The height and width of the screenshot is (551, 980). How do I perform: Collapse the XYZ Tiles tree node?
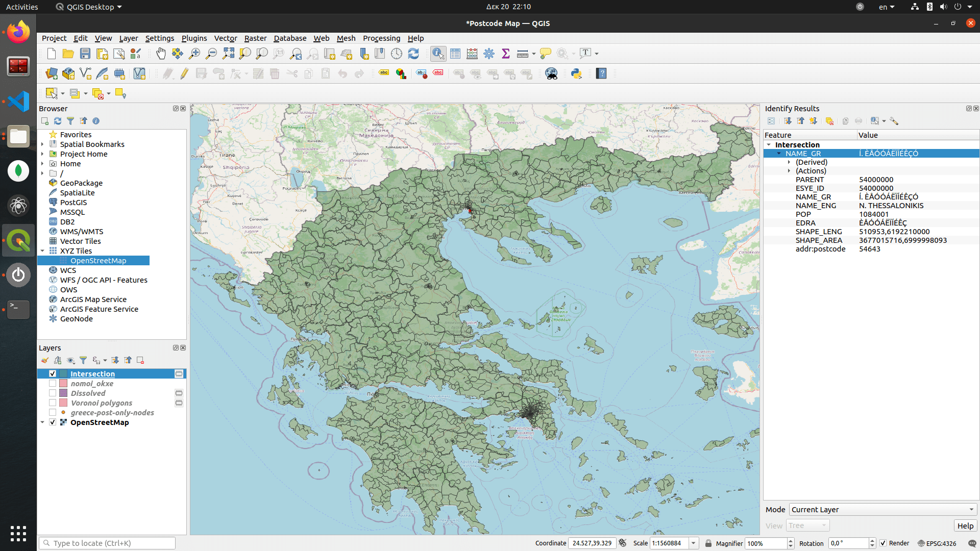tap(42, 251)
